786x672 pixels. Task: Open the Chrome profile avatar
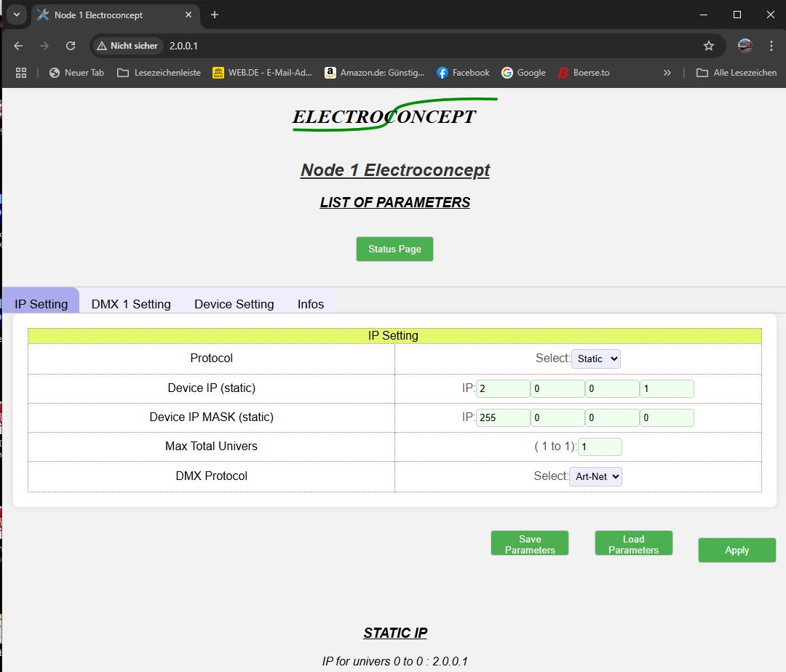coord(745,46)
